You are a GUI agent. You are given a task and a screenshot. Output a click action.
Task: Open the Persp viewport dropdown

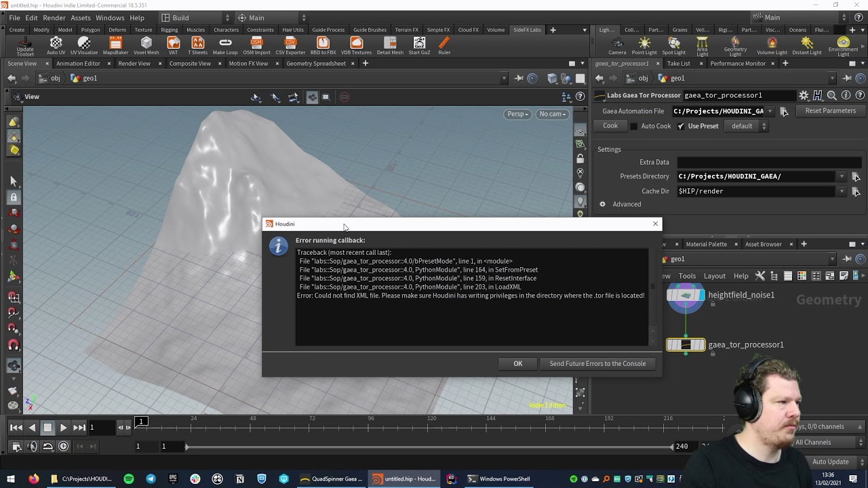(517, 114)
